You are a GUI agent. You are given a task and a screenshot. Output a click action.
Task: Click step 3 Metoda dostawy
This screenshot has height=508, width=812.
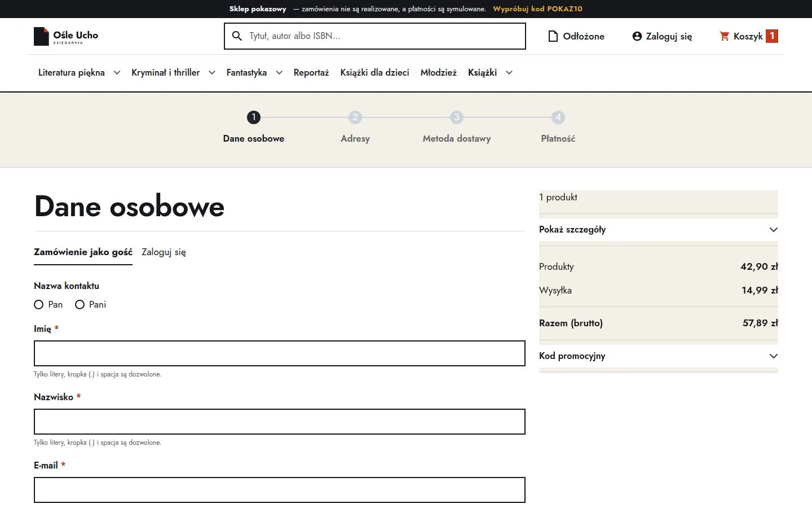(x=457, y=127)
